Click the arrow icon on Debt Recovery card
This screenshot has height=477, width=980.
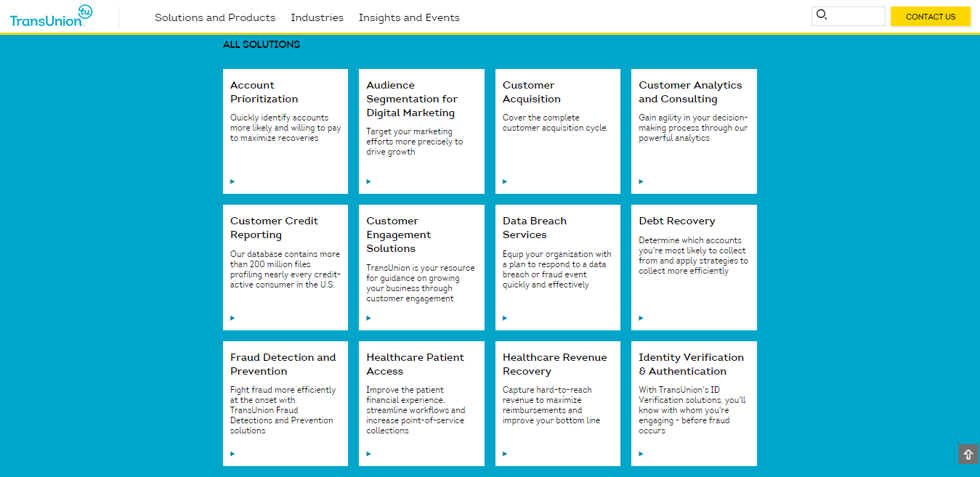tap(641, 318)
